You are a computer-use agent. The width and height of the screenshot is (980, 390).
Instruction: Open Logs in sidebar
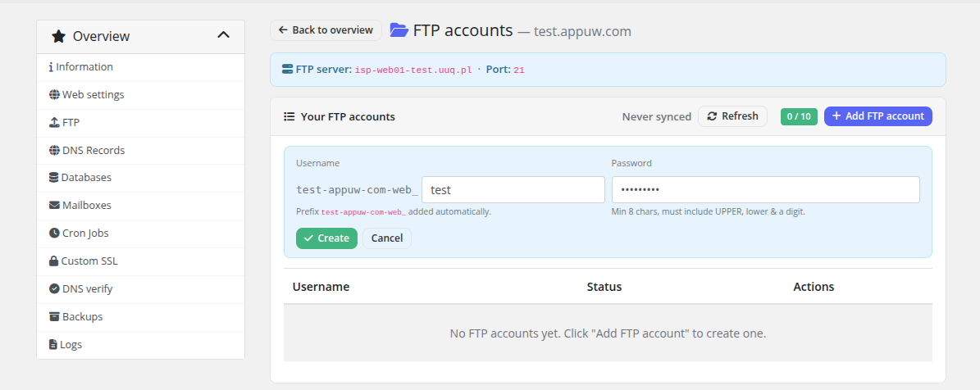140,344
